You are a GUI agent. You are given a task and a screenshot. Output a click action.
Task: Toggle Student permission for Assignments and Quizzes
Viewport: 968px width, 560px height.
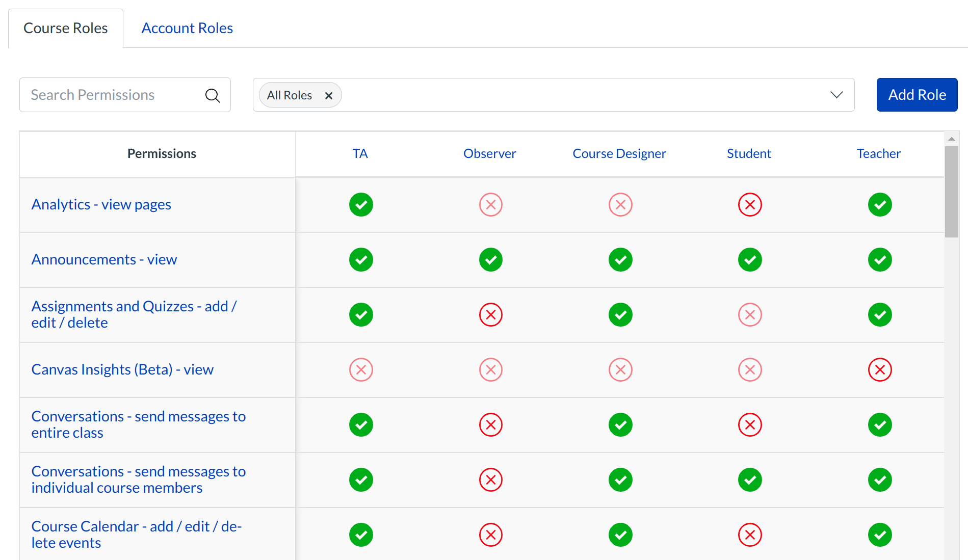(x=750, y=314)
